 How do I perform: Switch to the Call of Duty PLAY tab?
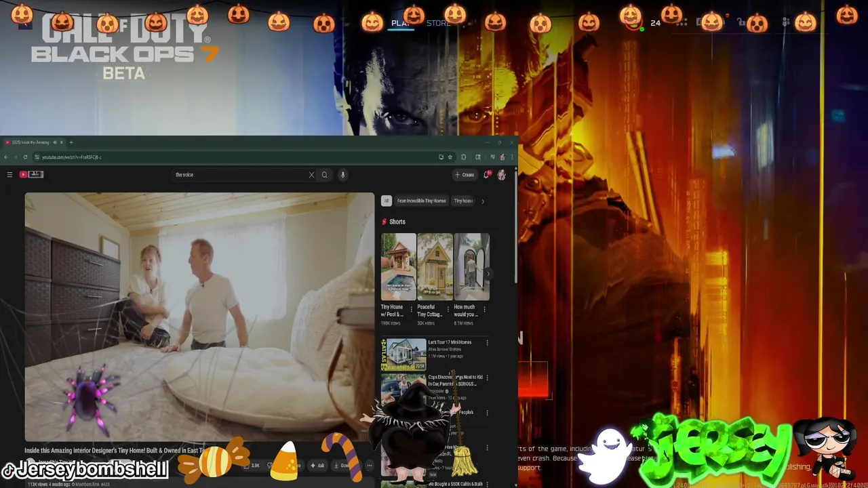[x=401, y=23]
